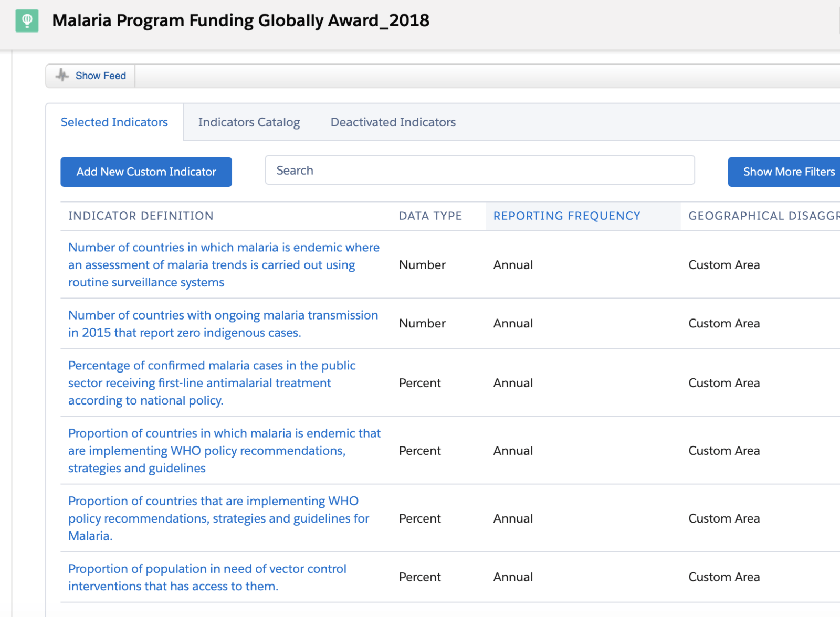This screenshot has height=617, width=840.
Task: Select 'Annual' cell in surveillance systems row
Action: pyautogui.click(x=513, y=265)
